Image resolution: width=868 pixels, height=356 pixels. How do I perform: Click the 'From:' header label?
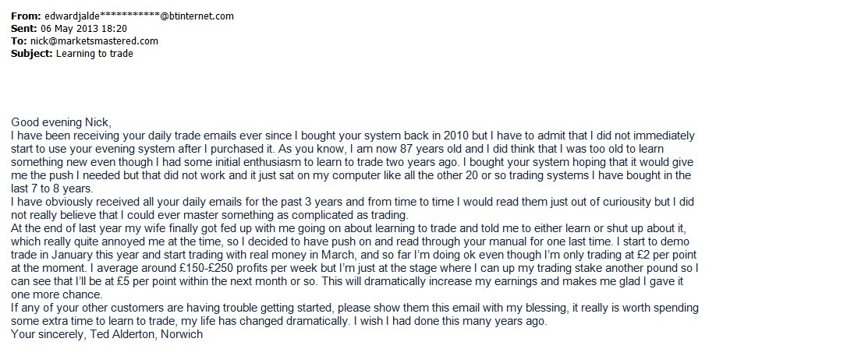[x=26, y=16]
